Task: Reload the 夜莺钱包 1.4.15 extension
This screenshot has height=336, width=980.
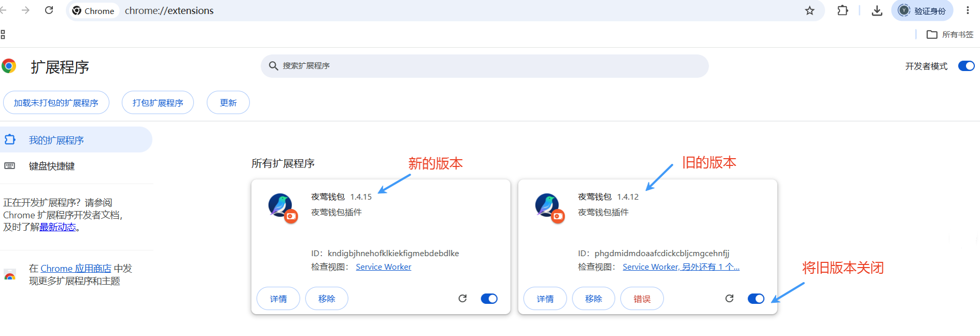Action: click(463, 298)
